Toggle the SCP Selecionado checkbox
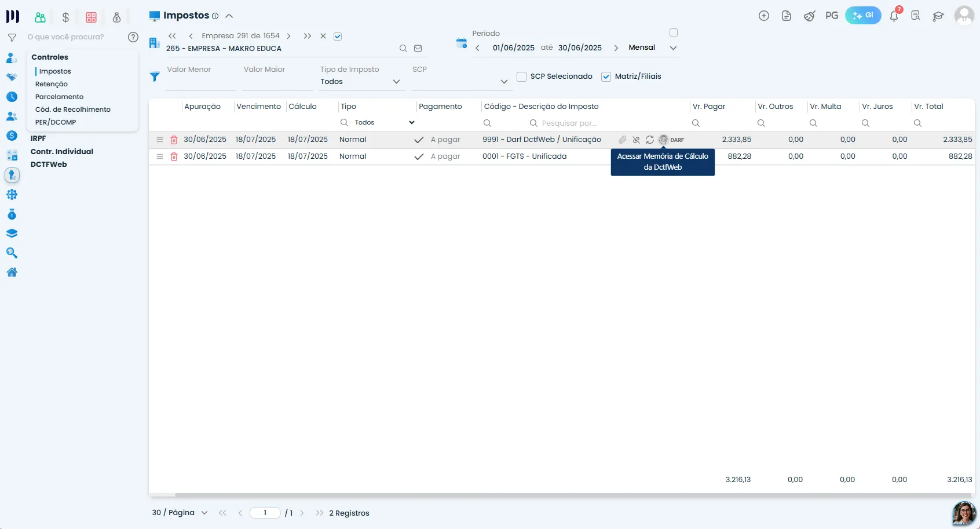 [521, 76]
